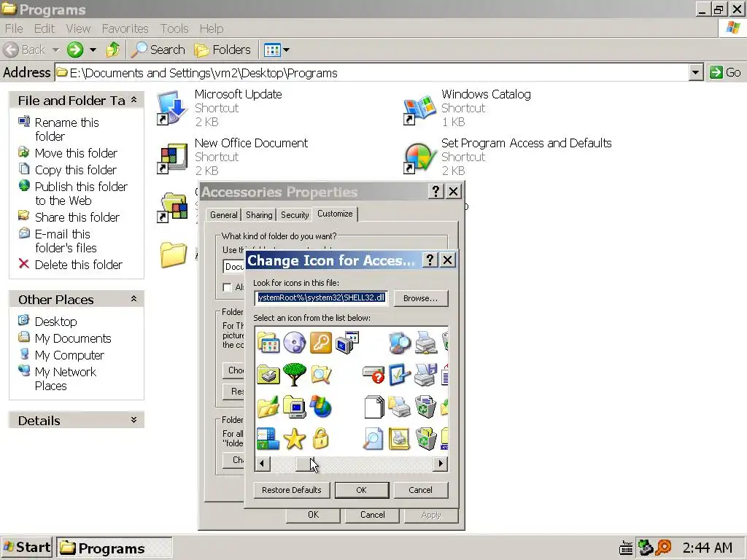Switch to the General tab
Image resolution: width=747 pixels, height=560 pixels.
point(223,215)
